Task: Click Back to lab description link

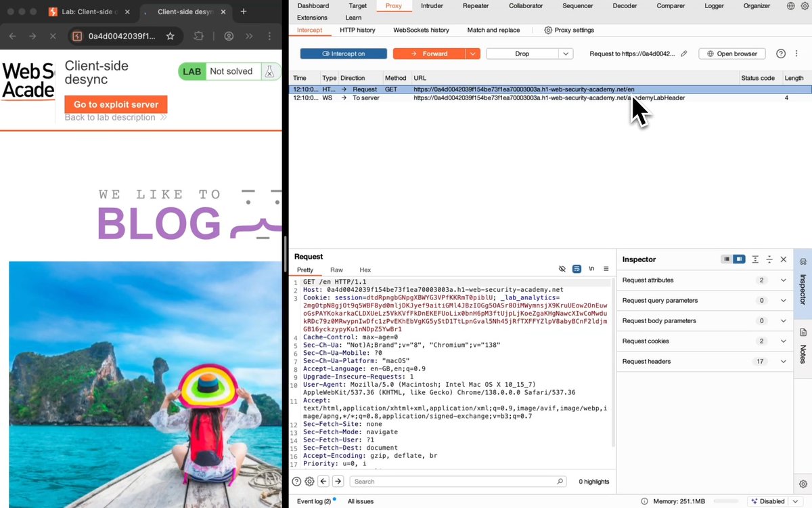Action: 116,117
